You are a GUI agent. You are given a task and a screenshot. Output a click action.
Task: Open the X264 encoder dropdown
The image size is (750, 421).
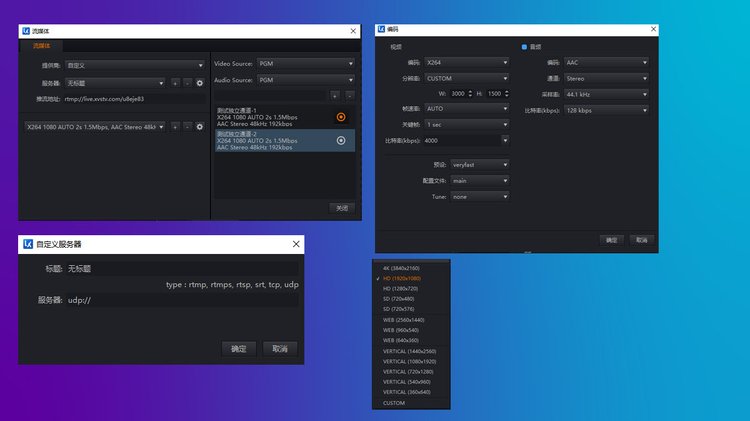(x=466, y=62)
